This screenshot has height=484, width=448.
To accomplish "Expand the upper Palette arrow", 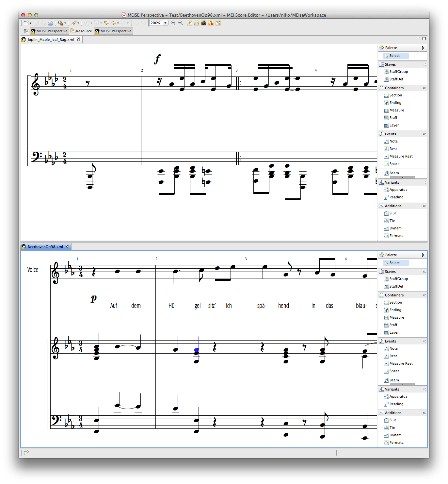I will (423, 48).
